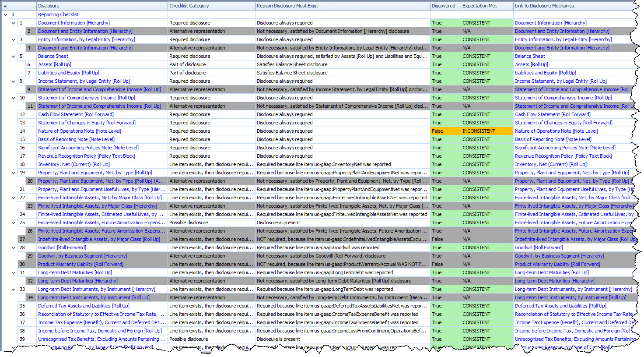Select False in Discovered for row 30
The width and height of the screenshot is (644, 357).
[445, 264]
